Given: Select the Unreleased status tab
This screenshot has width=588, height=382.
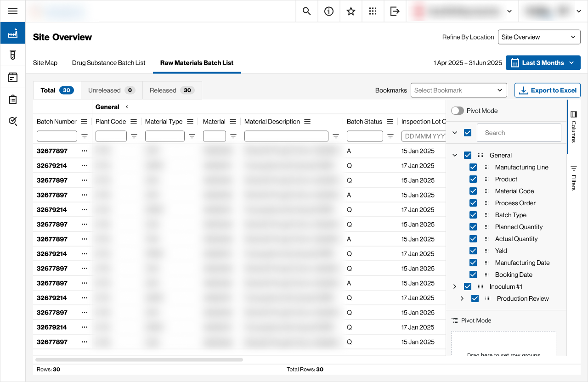Looking at the screenshot, I should coord(112,90).
